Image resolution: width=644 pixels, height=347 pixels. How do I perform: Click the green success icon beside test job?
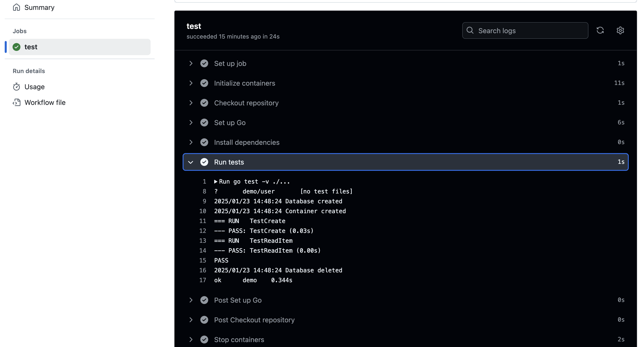tap(17, 47)
